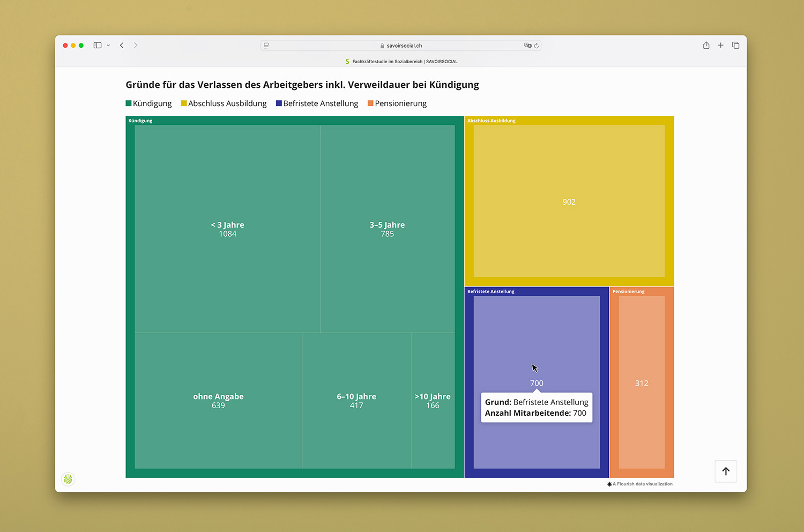
Task: Reload the savoirsocial.ch page
Action: 537,46
